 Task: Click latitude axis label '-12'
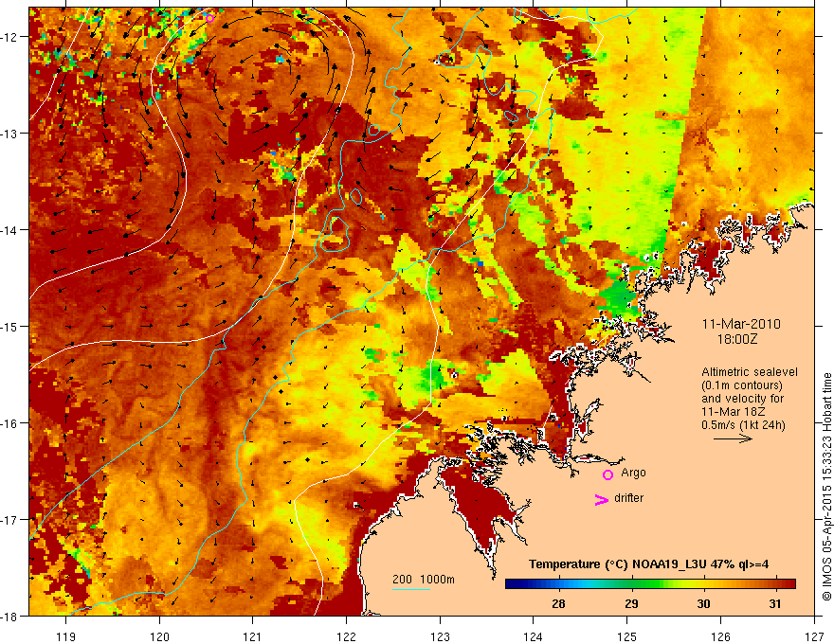[9, 37]
